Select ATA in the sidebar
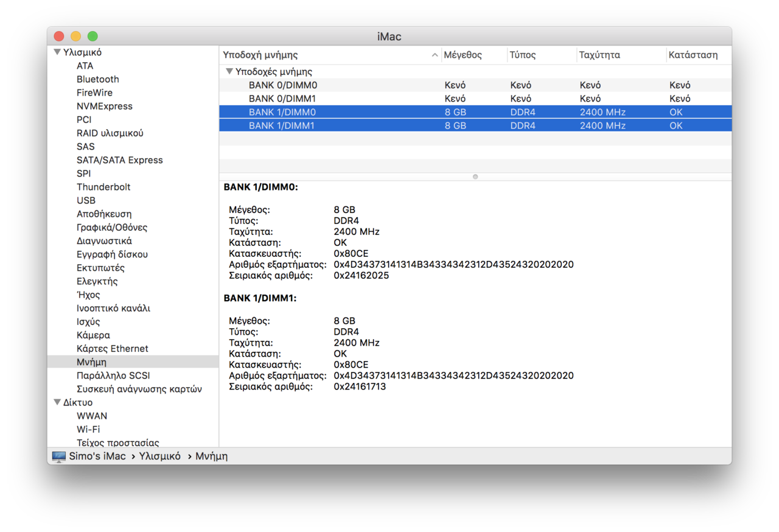The width and height of the screenshot is (779, 532). pyautogui.click(x=85, y=66)
